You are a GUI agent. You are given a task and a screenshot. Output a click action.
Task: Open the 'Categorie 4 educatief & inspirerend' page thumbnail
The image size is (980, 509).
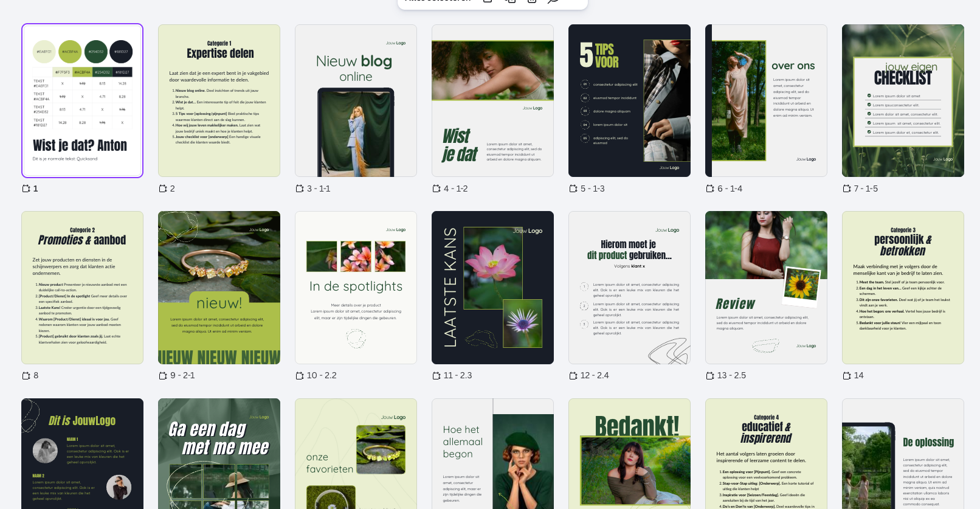tap(766, 454)
